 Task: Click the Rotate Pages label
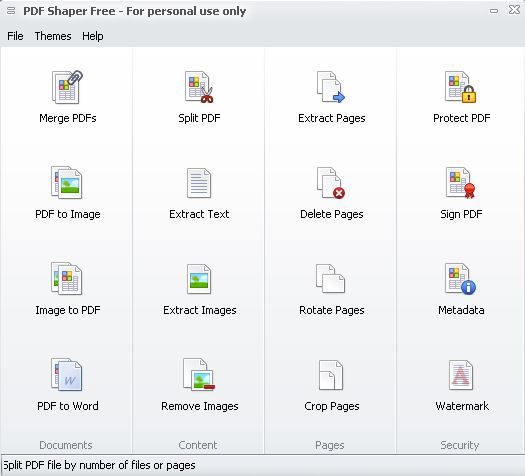tap(331, 310)
